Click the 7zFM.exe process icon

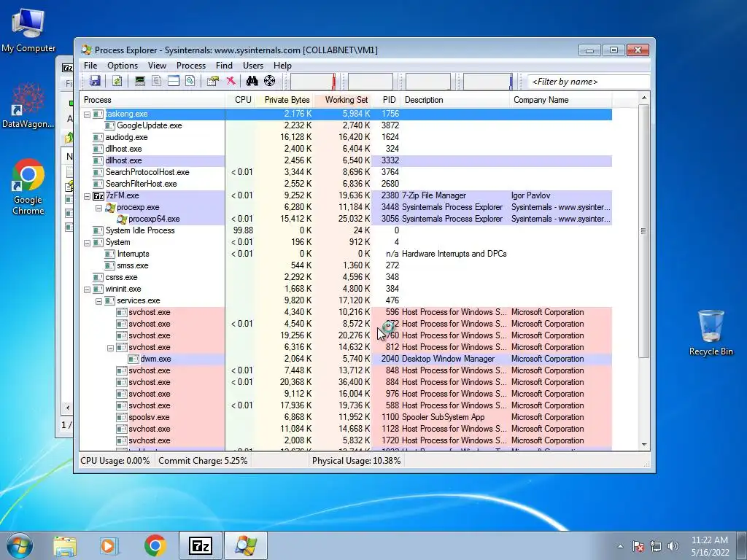(x=98, y=195)
